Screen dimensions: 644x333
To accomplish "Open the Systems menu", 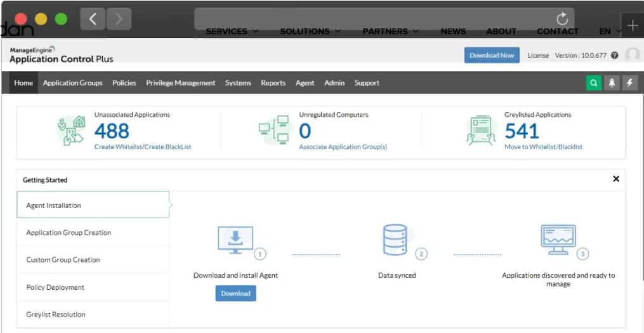I will 238,83.
